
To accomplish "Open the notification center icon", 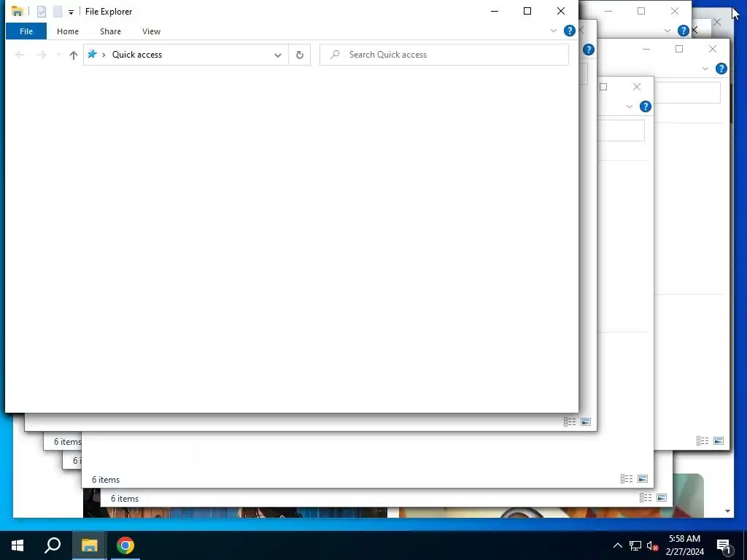I will pos(724,546).
